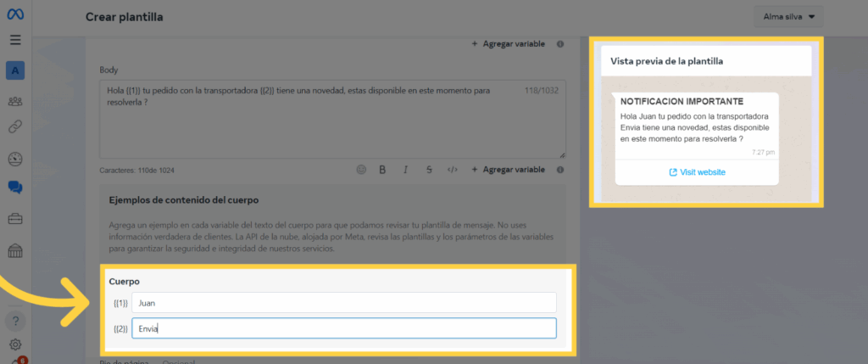Toggle italic formatting in Body toolbar
868x364 pixels.
[406, 170]
